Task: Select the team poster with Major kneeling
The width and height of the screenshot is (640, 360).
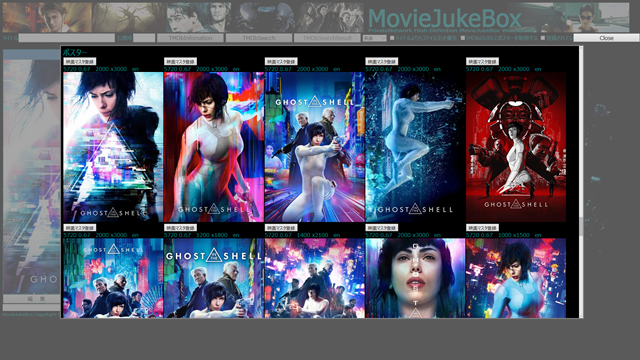Action: pos(315,147)
